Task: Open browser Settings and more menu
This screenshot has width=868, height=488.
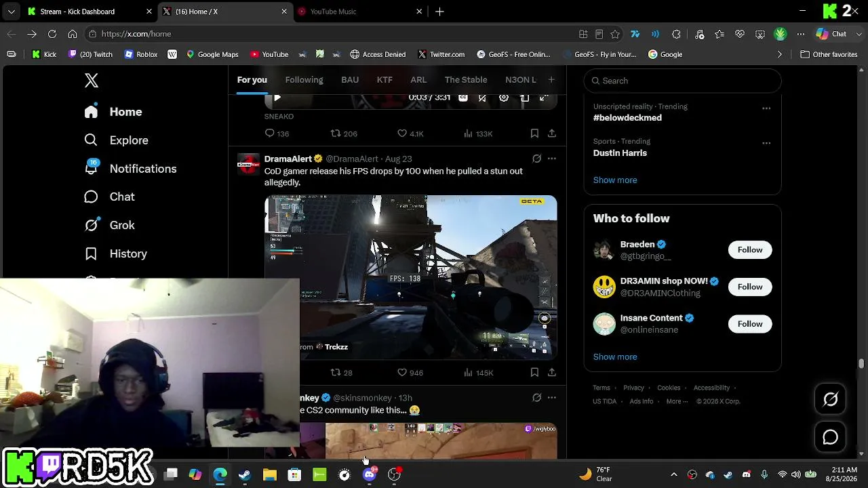Action: tap(801, 34)
